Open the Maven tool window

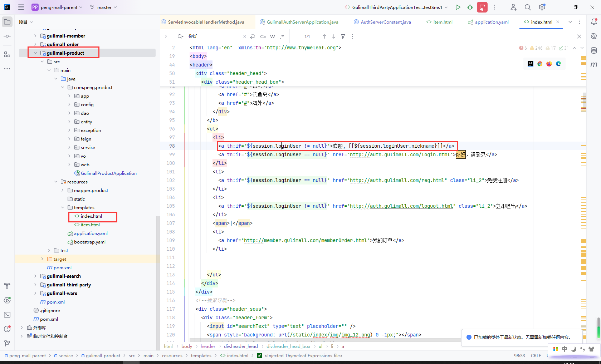[594, 65]
